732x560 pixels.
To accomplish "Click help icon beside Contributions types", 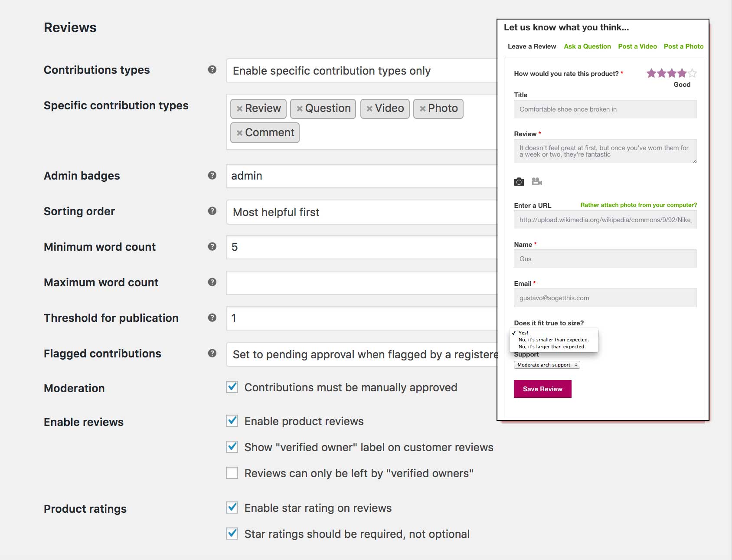I will click(x=212, y=69).
